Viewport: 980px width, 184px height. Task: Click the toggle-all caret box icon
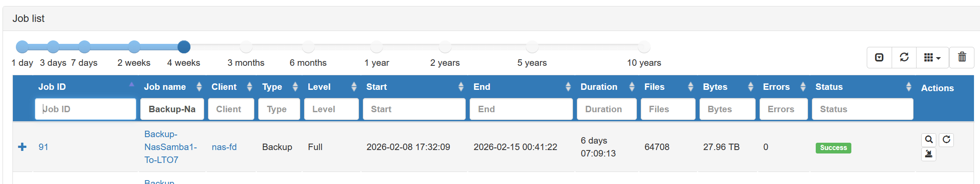click(879, 57)
